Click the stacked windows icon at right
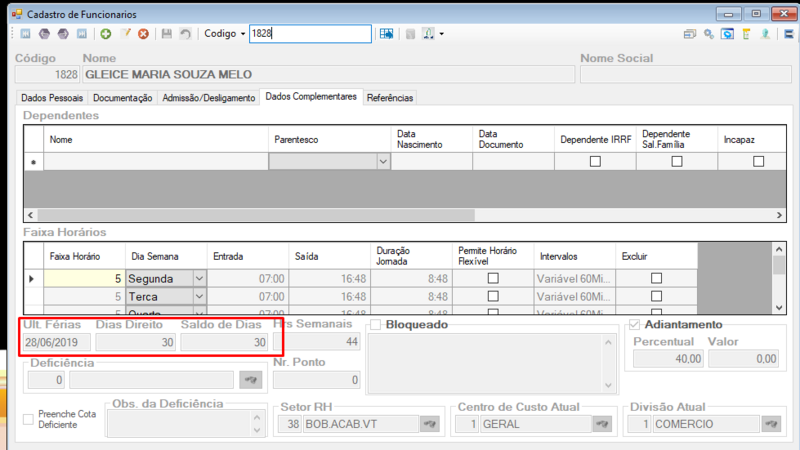The width and height of the screenshot is (800, 450). coord(690,34)
